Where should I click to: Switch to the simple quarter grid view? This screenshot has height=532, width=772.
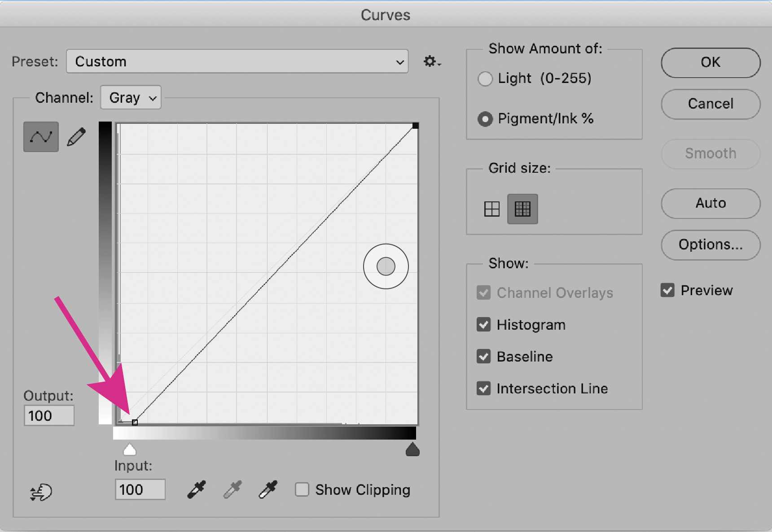[x=492, y=209]
